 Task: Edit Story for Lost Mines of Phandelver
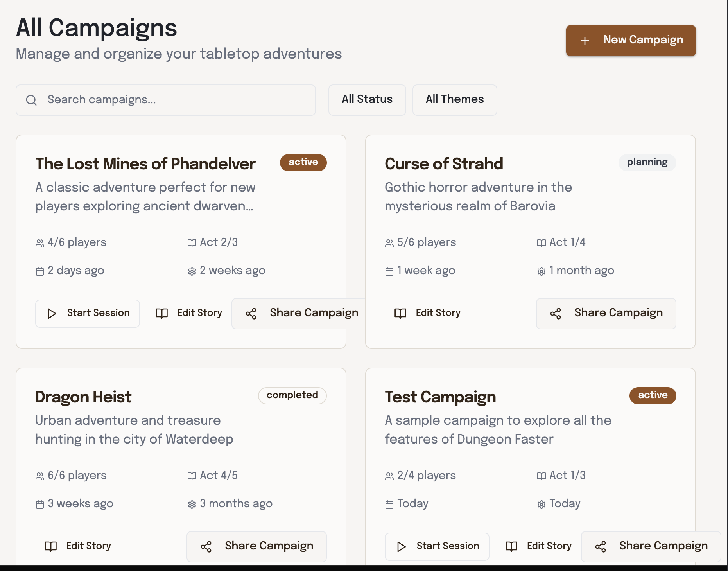pos(189,313)
